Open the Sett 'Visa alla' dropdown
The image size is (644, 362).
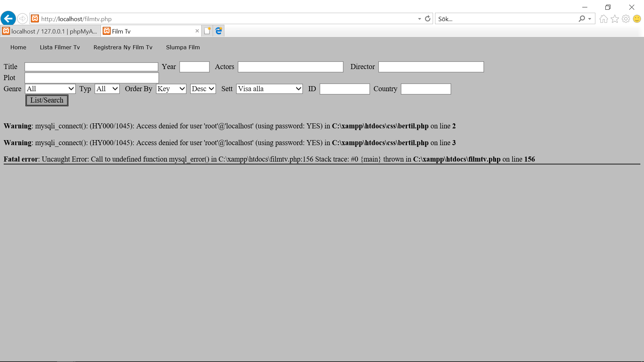(x=269, y=89)
